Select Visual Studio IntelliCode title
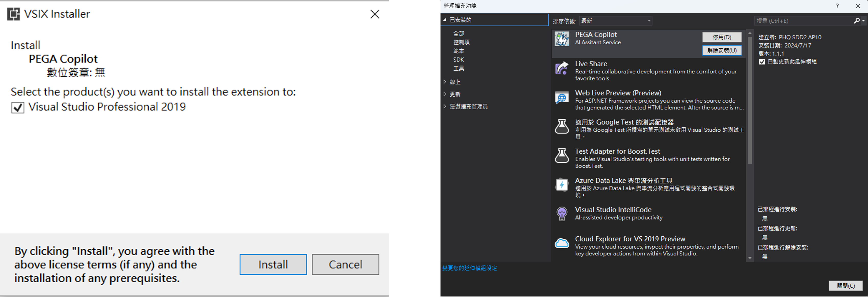This screenshot has height=297, width=868. pos(613,210)
